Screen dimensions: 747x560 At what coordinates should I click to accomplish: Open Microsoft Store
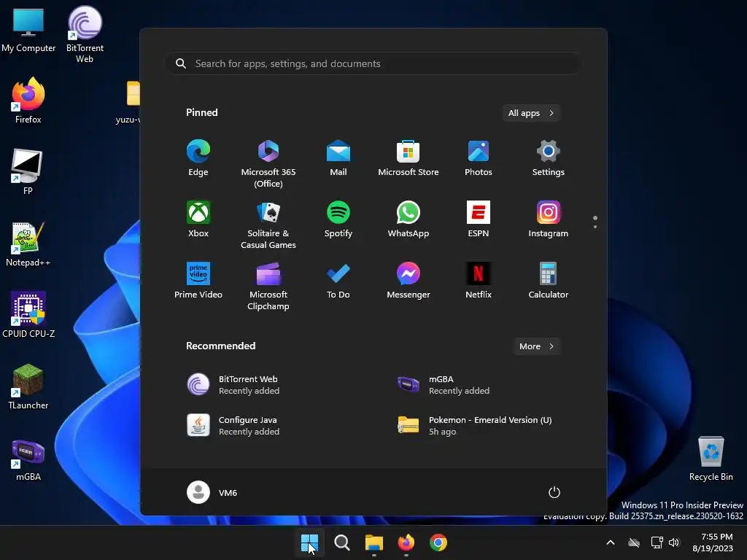pos(409,158)
